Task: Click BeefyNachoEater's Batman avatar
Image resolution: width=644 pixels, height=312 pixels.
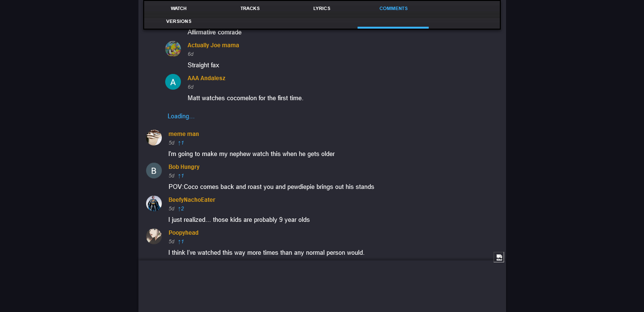Action: coord(154,203)
